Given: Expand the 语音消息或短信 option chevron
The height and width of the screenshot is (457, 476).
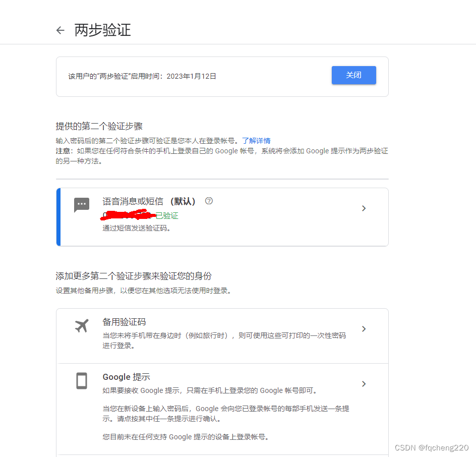Looking at the screenshot, I should [364, 208].
